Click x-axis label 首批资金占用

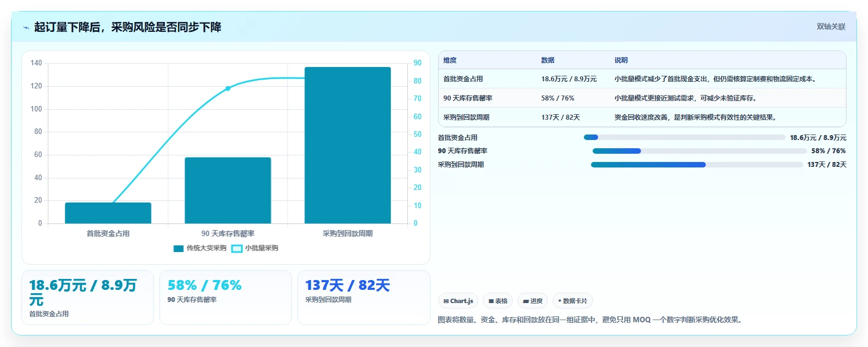tap(108, 233)
